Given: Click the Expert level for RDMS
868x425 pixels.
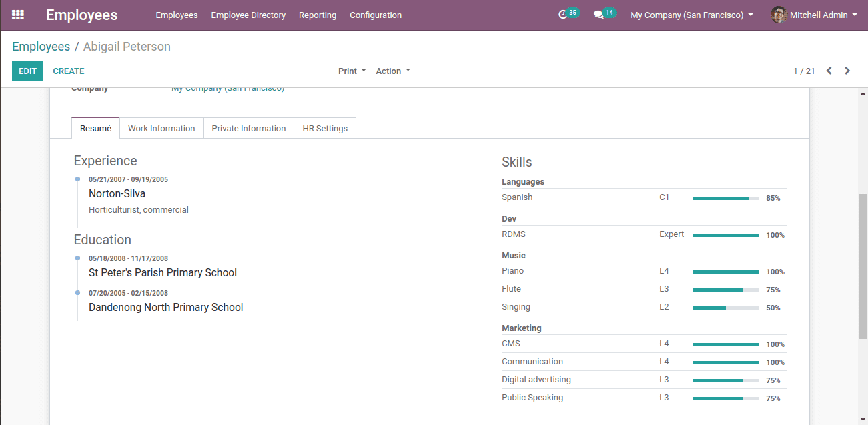Looking at the screenshot, I should pyautogui.click(x=672, y=234).
